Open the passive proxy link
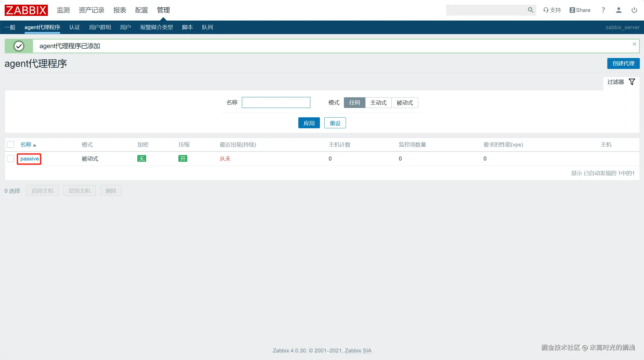Image resolution: width=644 pixels, height=360 pixels. tap(29, 159)
